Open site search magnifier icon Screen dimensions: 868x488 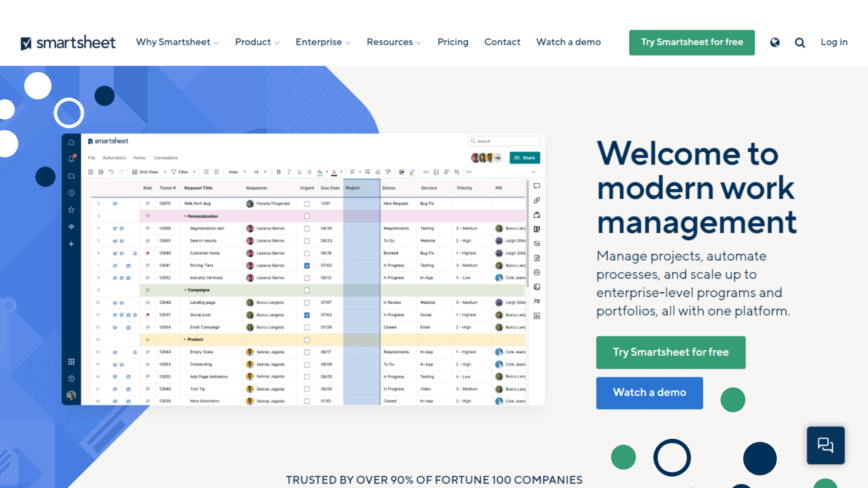coord(800,42)
